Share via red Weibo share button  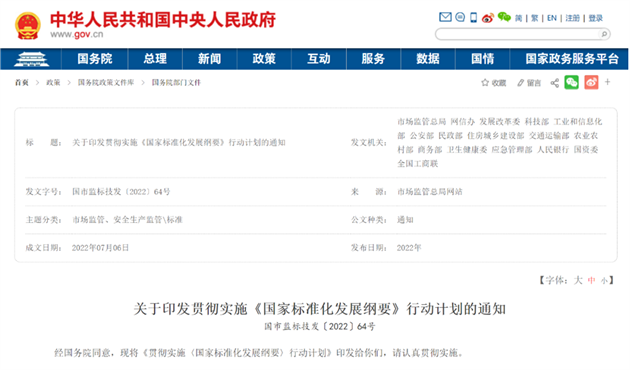coord(591,82)
